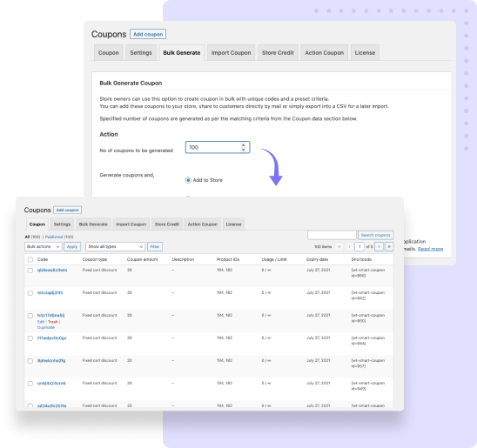Open Action Coupon tab in back window
Viewport: 477px width, 448px height.
point(325,52)
